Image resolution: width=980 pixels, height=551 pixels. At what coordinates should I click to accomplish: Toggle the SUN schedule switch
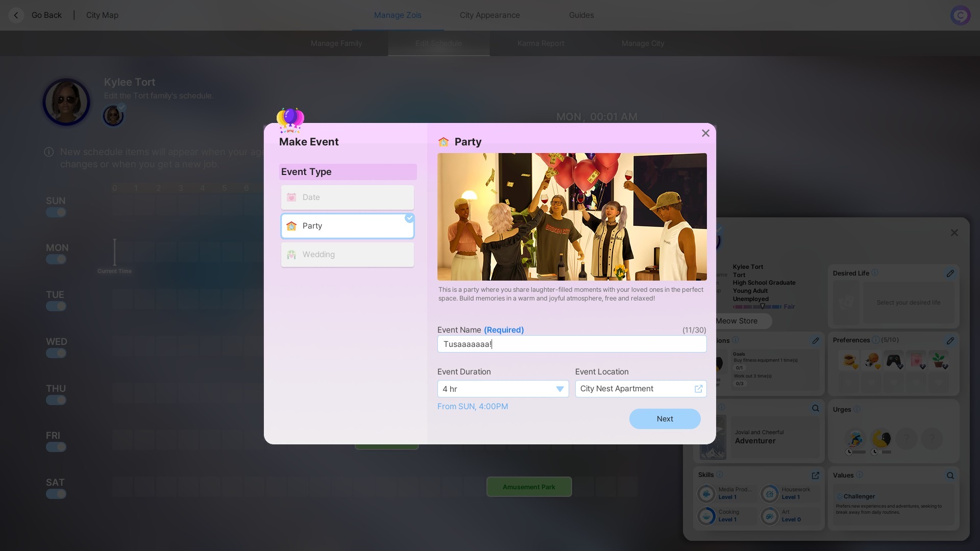pos(56,212)
